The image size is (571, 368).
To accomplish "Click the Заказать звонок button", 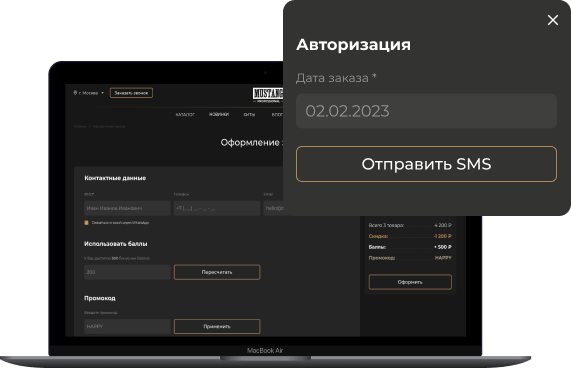I will pyautogui.click(x=131, y=93).
